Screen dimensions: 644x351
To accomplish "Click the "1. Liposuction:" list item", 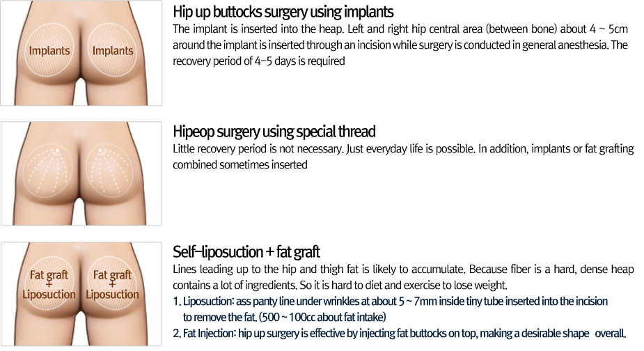I will [390, 302].
